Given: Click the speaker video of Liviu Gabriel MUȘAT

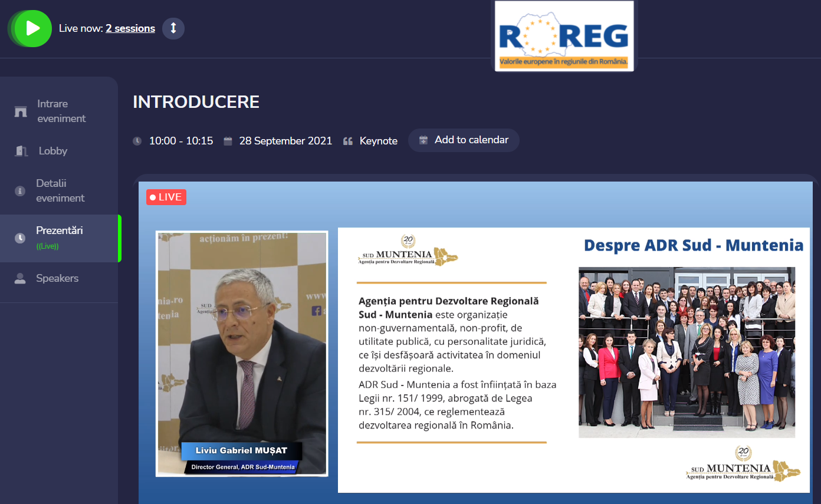Looking at the screenshot, I should coord(242,354).
